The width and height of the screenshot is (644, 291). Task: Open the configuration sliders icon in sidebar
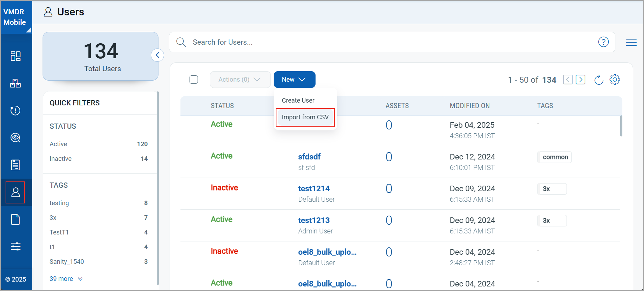[x=15, y=247]
